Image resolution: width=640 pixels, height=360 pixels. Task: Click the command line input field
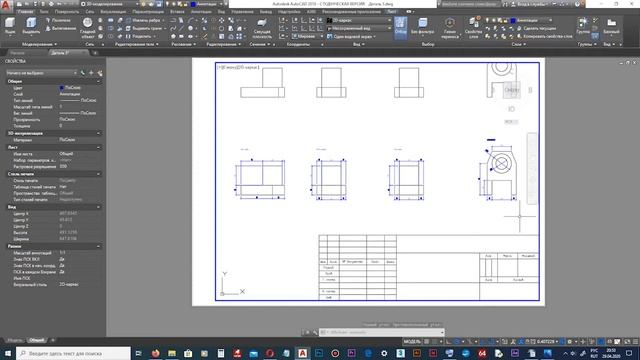point(381,333)
